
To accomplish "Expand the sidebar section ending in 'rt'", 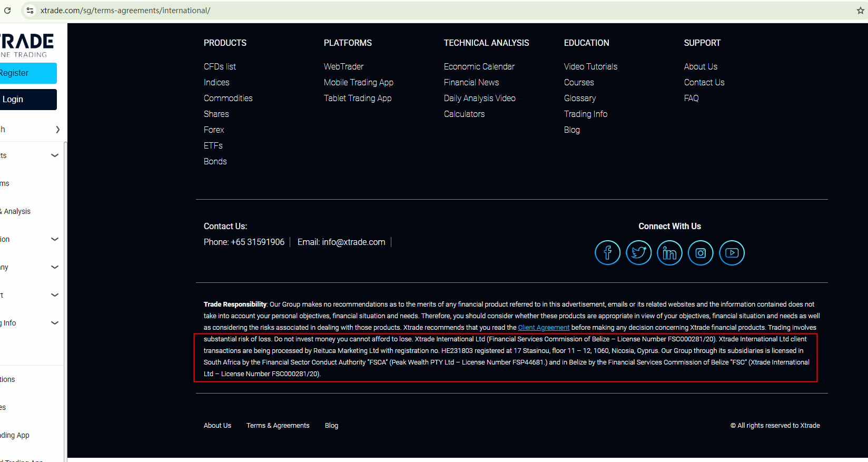I will tap(55, 295).
